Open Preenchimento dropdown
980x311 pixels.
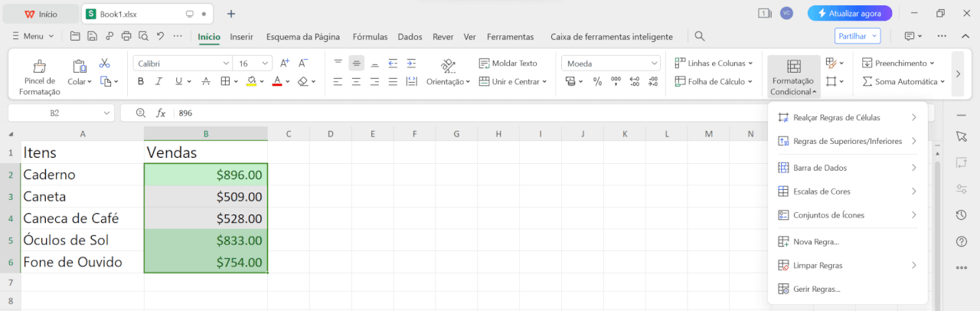coord(899,63)
